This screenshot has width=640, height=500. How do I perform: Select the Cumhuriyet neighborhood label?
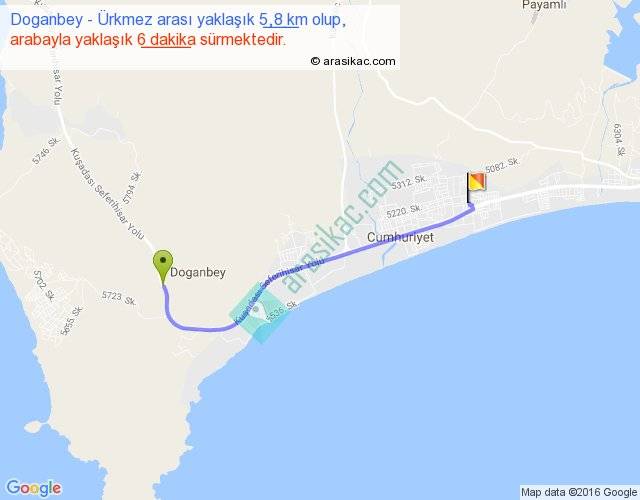[400, 237]
